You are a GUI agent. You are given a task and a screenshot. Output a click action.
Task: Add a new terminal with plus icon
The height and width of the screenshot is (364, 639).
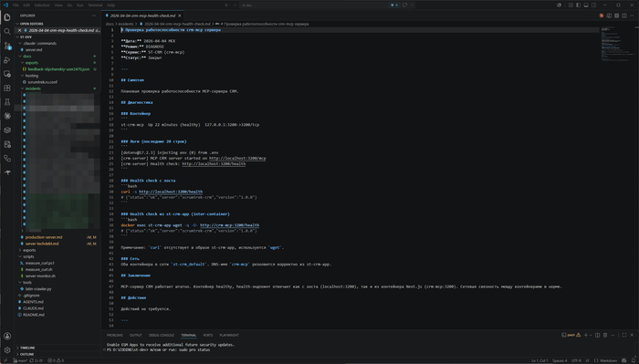[586, 335]
